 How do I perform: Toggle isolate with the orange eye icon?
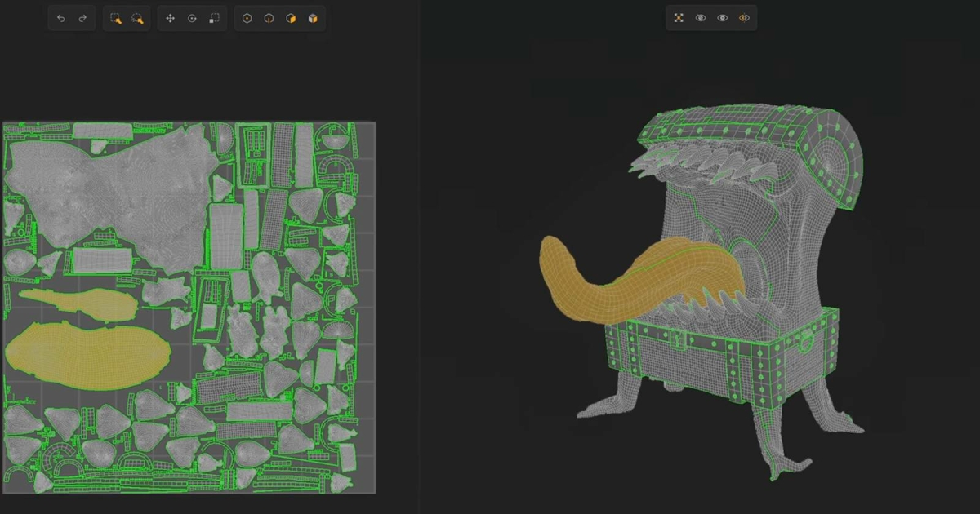(x=744, y=18)
